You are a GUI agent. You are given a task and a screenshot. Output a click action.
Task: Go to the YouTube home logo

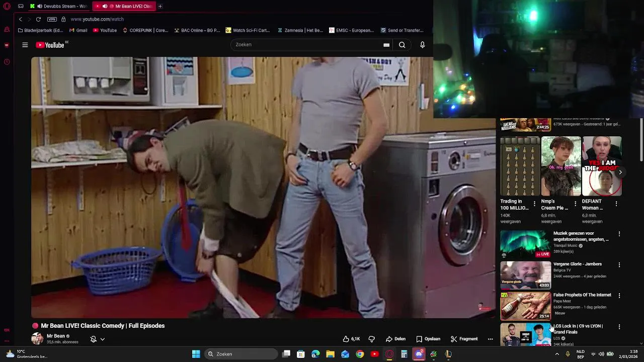50,45
